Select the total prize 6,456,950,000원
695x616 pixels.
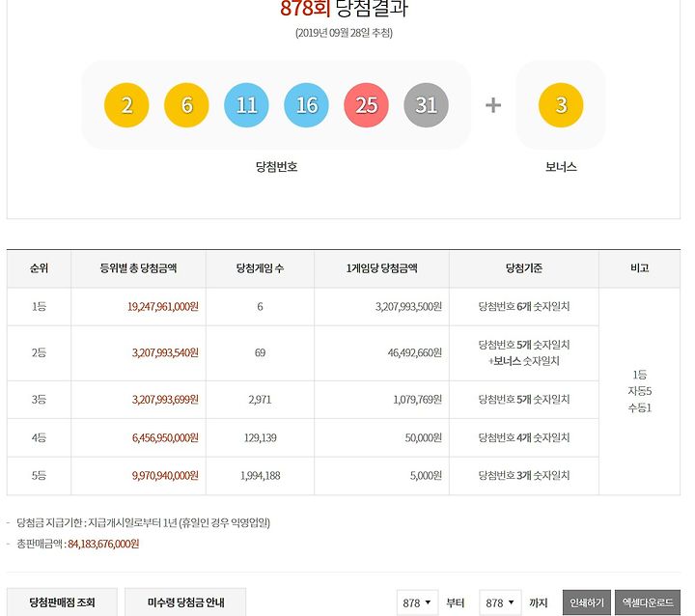coord(165,437)
